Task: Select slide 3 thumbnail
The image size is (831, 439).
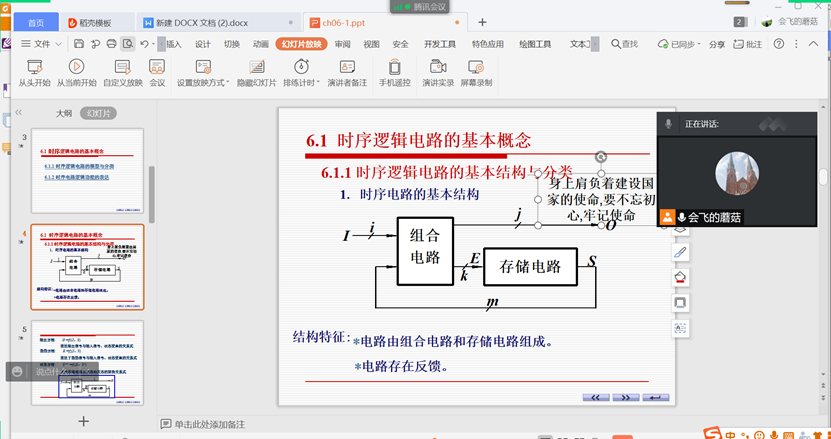Action: 86,170
